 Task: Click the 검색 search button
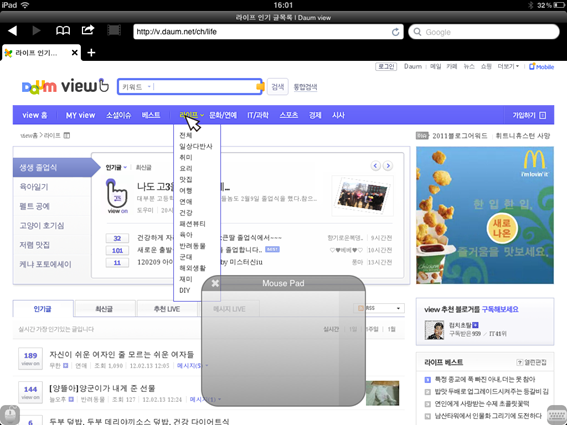pos(278,87)
